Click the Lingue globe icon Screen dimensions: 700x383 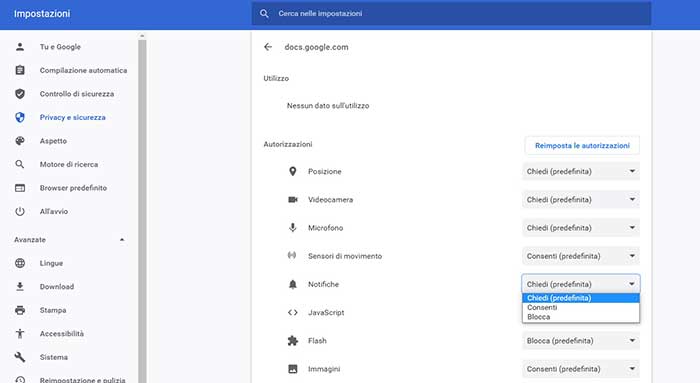(x=20, y=263)
